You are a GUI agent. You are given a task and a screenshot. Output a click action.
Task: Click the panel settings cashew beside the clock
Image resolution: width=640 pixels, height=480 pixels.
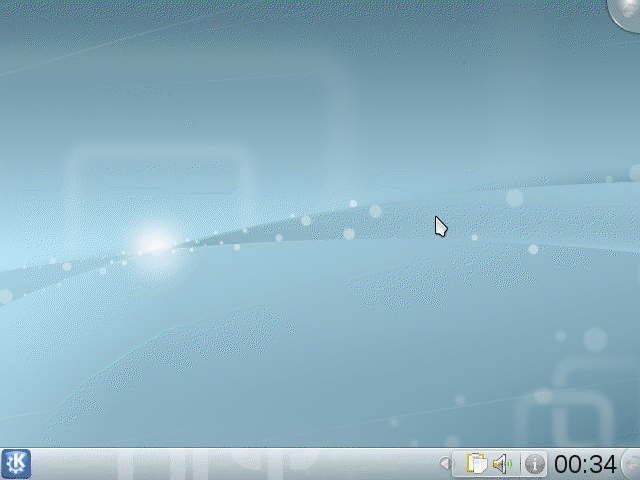pos(631,464)
